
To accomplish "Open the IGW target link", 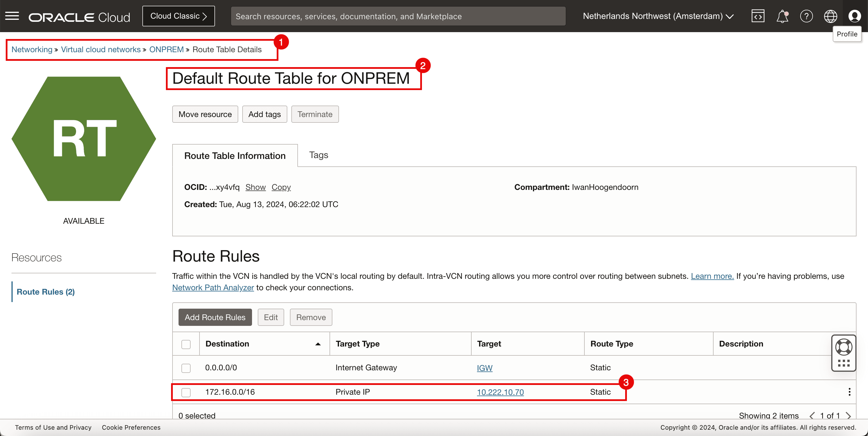I will tap(485, 368).
